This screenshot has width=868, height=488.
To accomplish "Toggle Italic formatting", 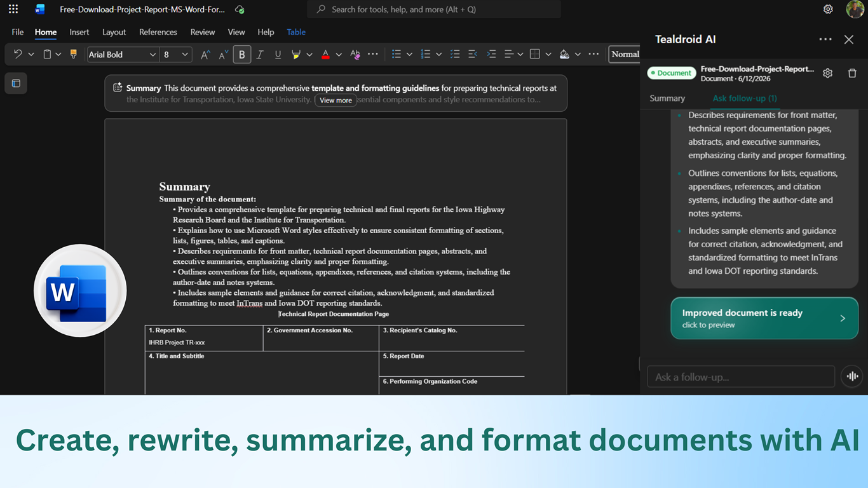I will click(x=260, y=55).
